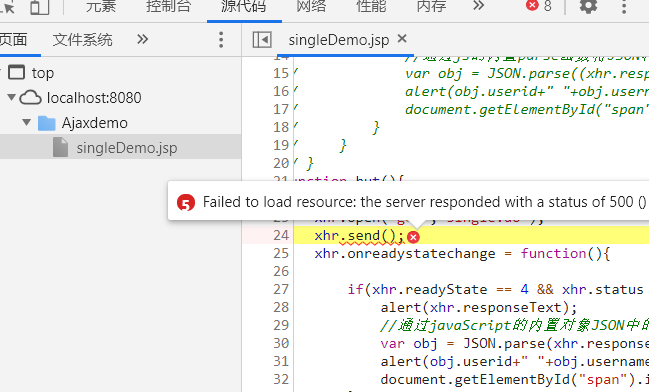Activate the inspect element picker icon
The image size is (649, 392).
tap(7, 6)
